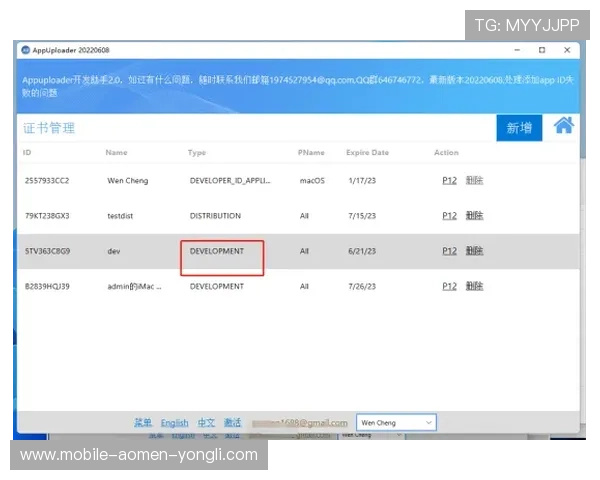The image size is (600, 480).
Task: Sort by the Name column header
Action: [x=116, y=152]
